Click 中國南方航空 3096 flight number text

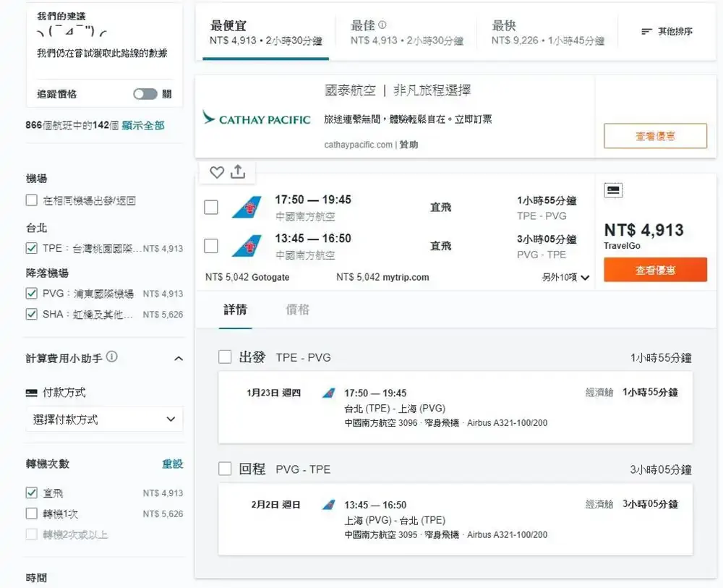(x=381, y=423)
